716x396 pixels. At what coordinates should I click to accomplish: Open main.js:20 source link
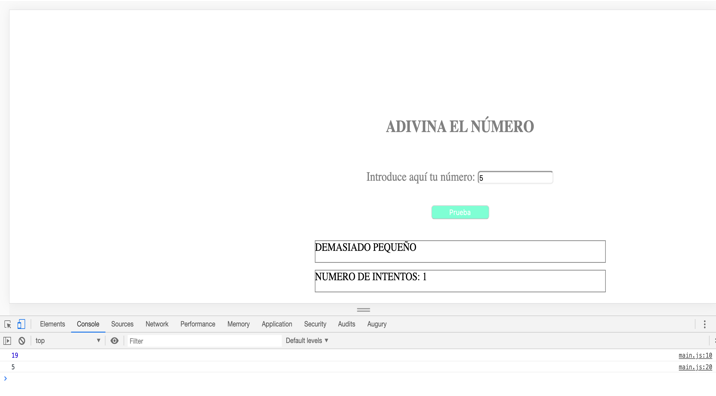pyautogui.click(x=695, y=367)
